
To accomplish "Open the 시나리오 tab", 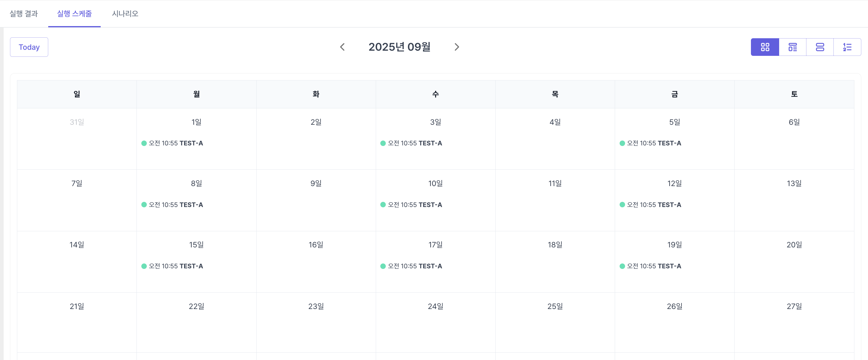I will 125,13.
